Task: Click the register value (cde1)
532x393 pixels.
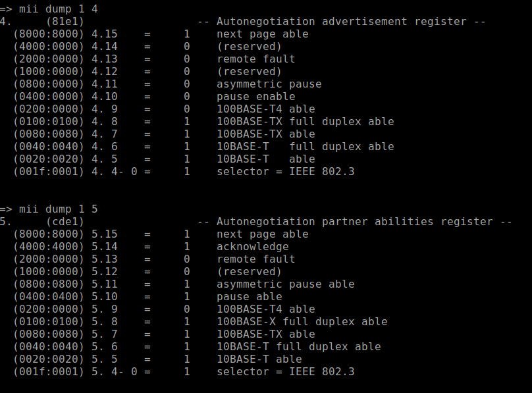Action: click(x=65, y=221)
